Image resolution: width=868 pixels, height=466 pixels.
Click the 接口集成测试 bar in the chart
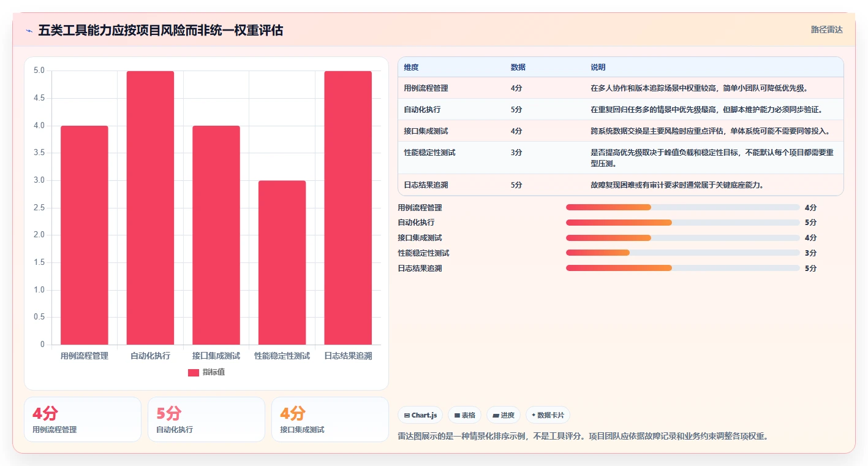(216, 235)
